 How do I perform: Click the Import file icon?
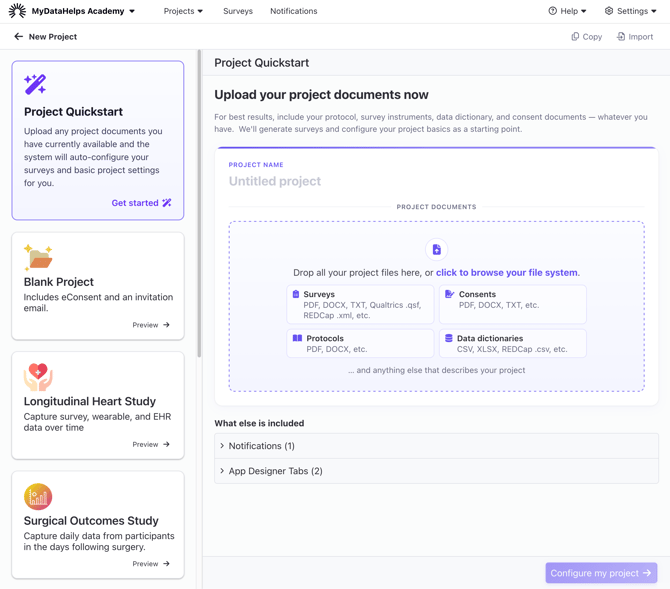(x=621, y=37)
